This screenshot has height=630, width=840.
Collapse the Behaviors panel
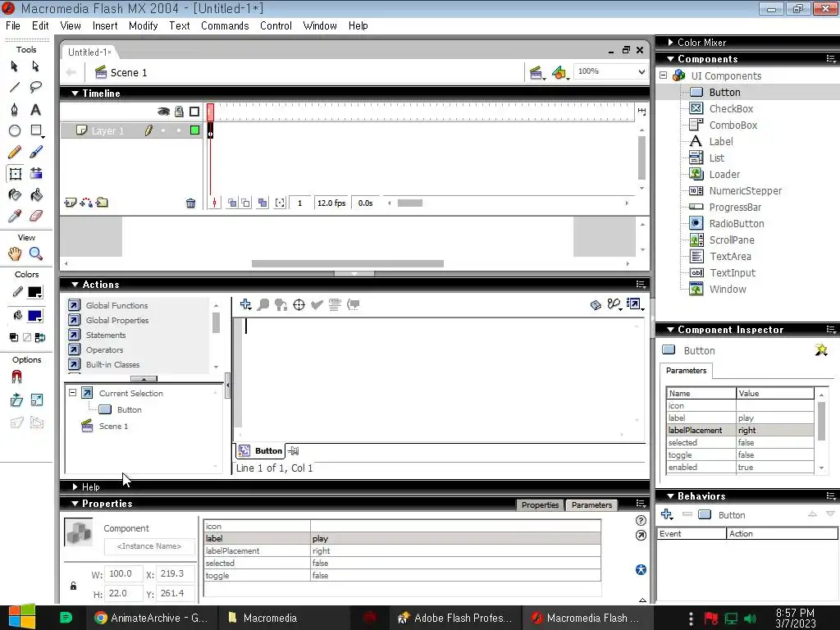[x=670, y=496]
